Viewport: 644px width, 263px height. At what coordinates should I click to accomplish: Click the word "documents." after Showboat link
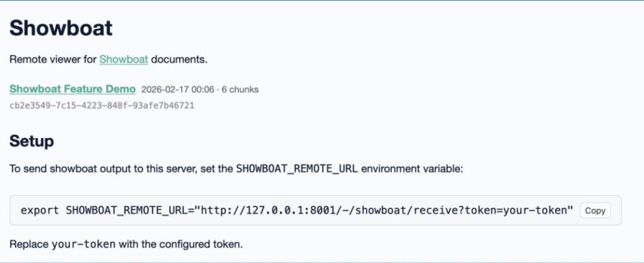[x=179, y=59]
